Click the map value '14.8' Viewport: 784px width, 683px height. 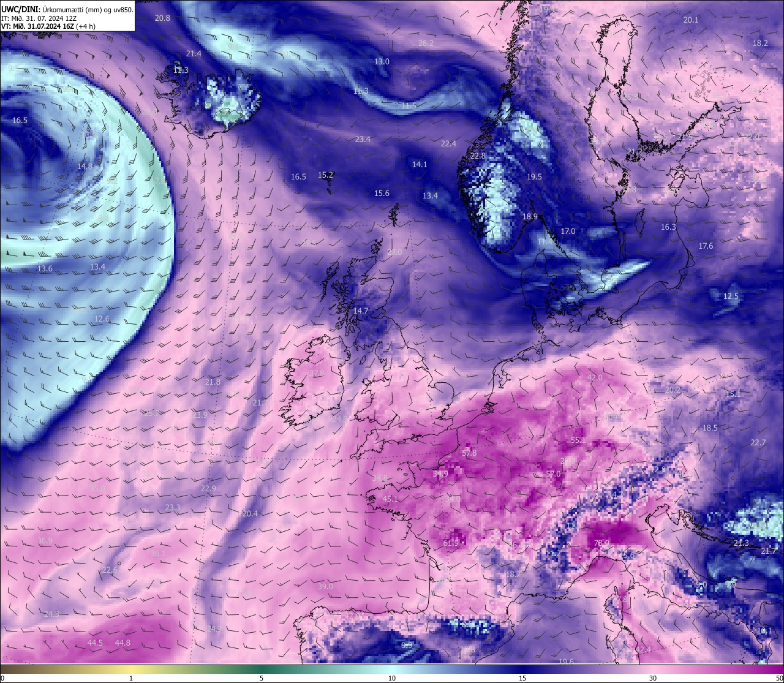[85, 167]
